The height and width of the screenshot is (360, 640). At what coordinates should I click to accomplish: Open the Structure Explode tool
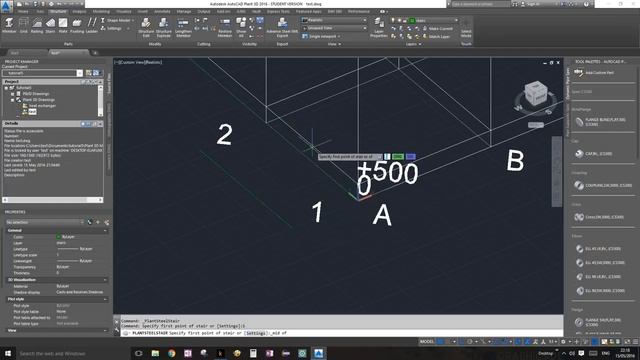click(x=164, y=27)
